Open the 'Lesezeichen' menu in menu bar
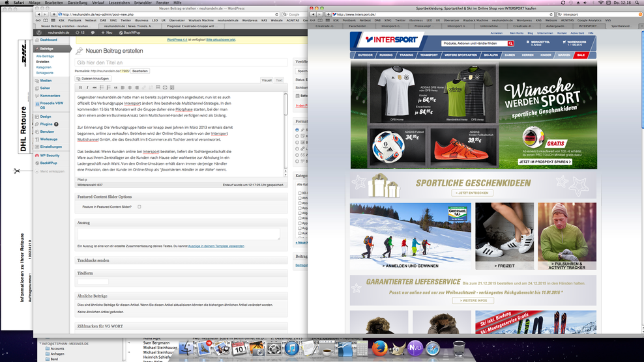Viewport: 644px width, 362px height. [x=119, y=3]
